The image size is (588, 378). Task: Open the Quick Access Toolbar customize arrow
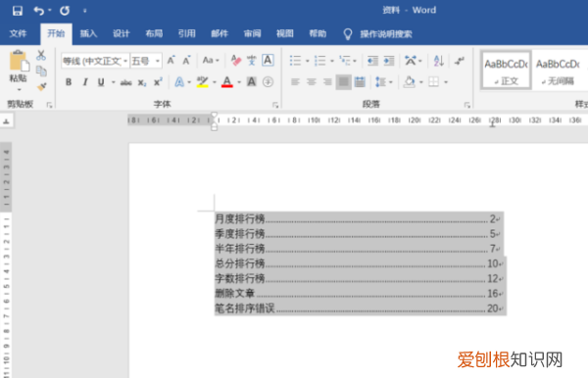click(x=84, y=11)
